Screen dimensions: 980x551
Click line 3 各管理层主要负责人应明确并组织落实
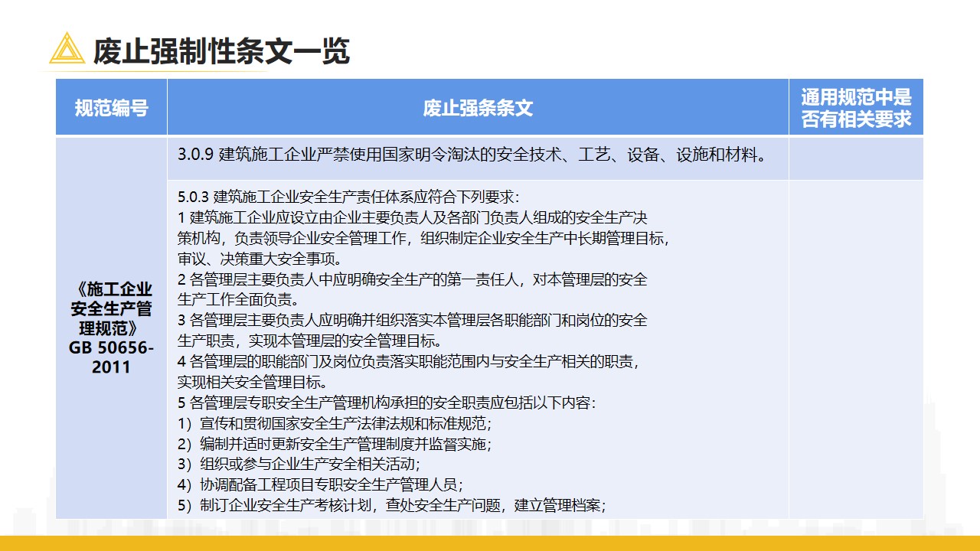(x=412, y=320)
